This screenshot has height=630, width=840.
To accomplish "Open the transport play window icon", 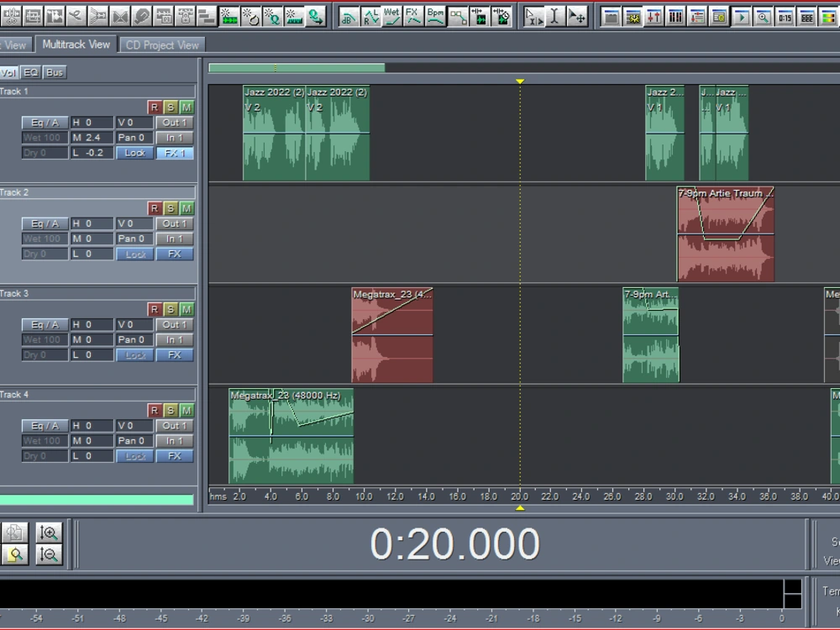I will (x=742, y=16).
